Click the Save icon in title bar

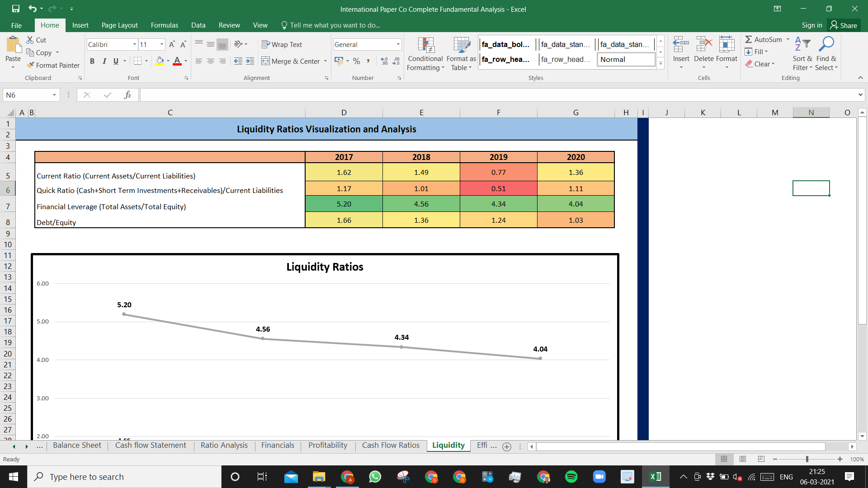pyautogui.click(x=16, y=9)
